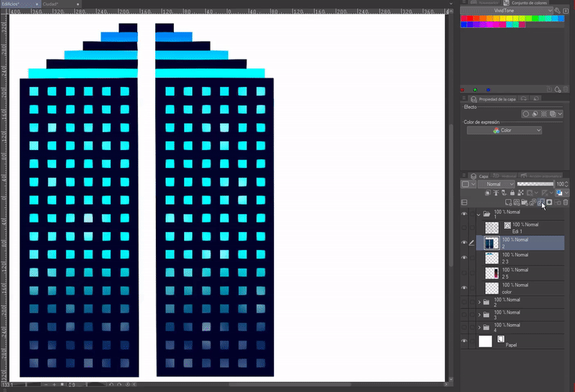Adjust the layer opacity slider
This screenshot has width=575, height=392.
click(535, 184)
